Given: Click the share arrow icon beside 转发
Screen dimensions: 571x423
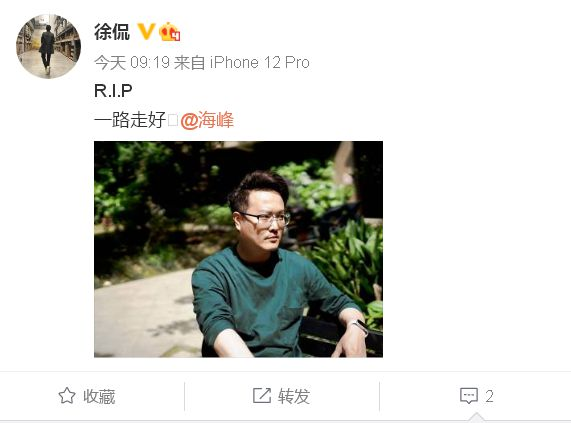Looking at the screenshot, I should (x=262, y=396).
